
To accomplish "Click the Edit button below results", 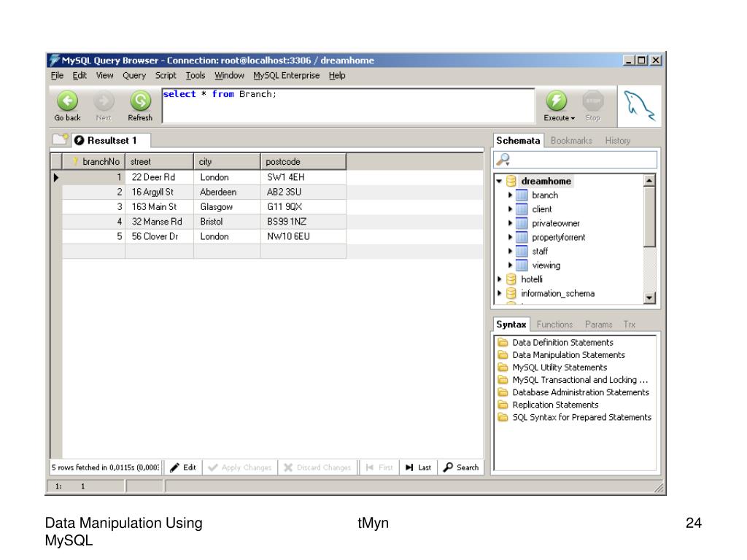I will 183,467.
